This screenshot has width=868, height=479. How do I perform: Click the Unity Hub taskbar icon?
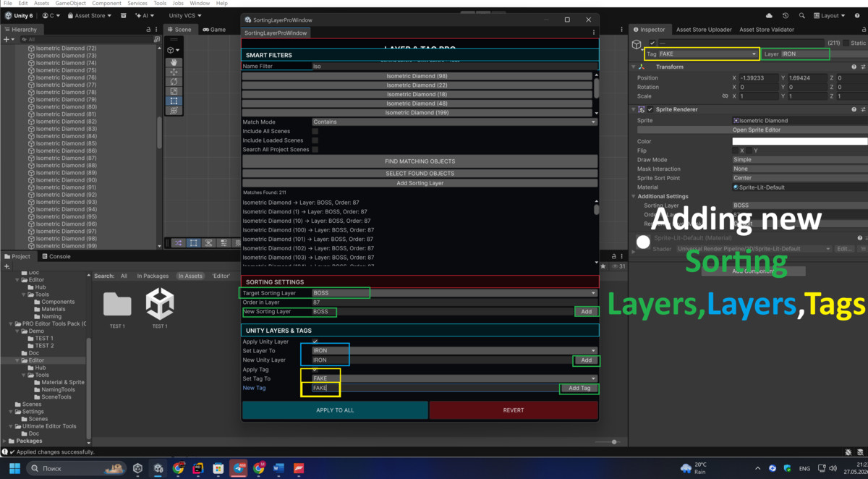[137, 468]
